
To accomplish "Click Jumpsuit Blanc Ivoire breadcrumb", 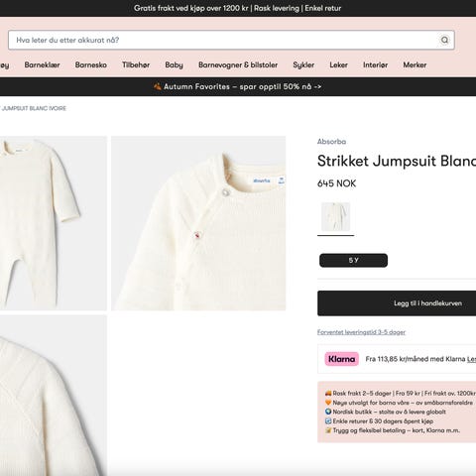I will 34,108.
